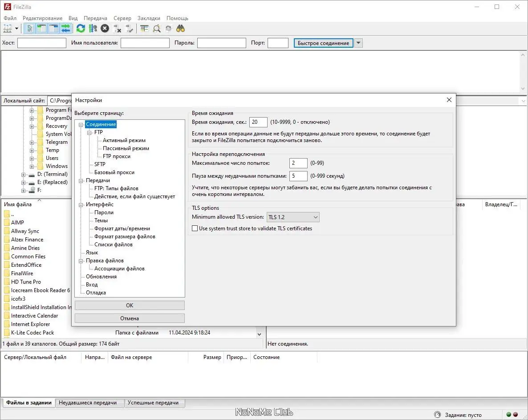Click the local file list scroll down arrow

(x=259, y=334)
